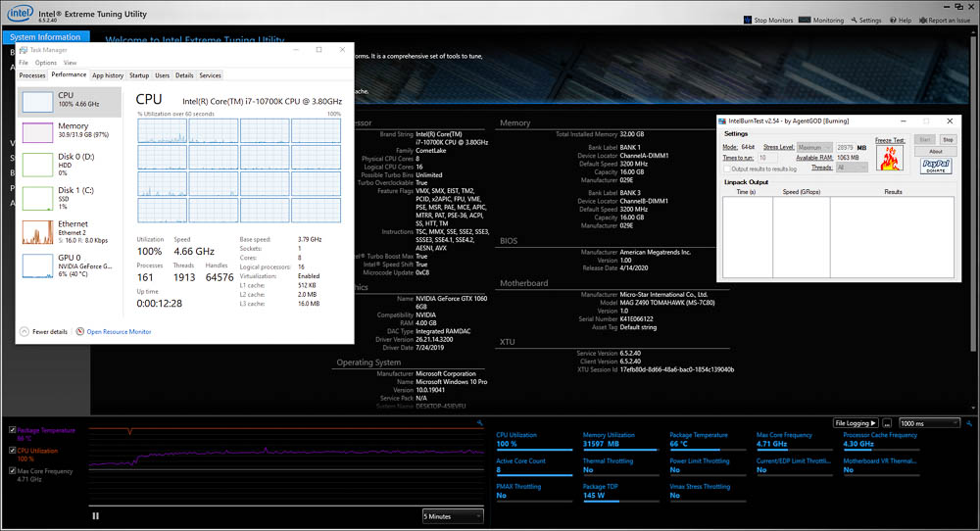The image size is (980, 531).
Task: Click the File Logging button
Action: coord(856,423)
